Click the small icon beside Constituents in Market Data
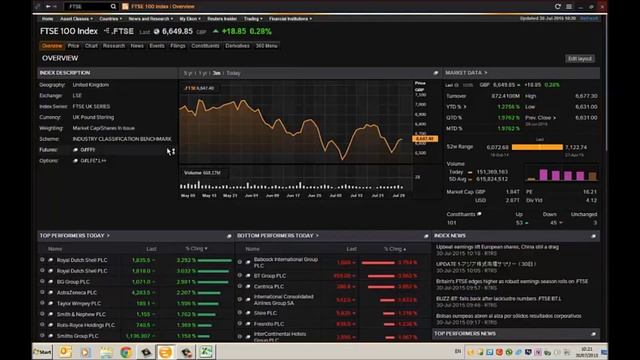Viewport: 640px width, 360px height. click(x=479, y=214)
